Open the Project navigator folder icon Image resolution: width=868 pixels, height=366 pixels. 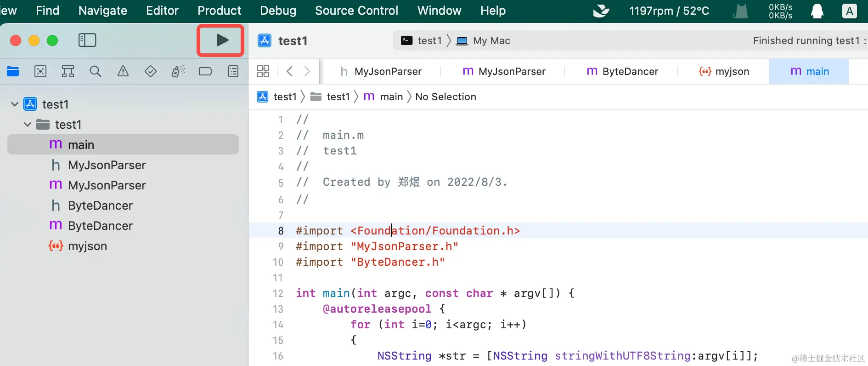(x=13, y=71)
